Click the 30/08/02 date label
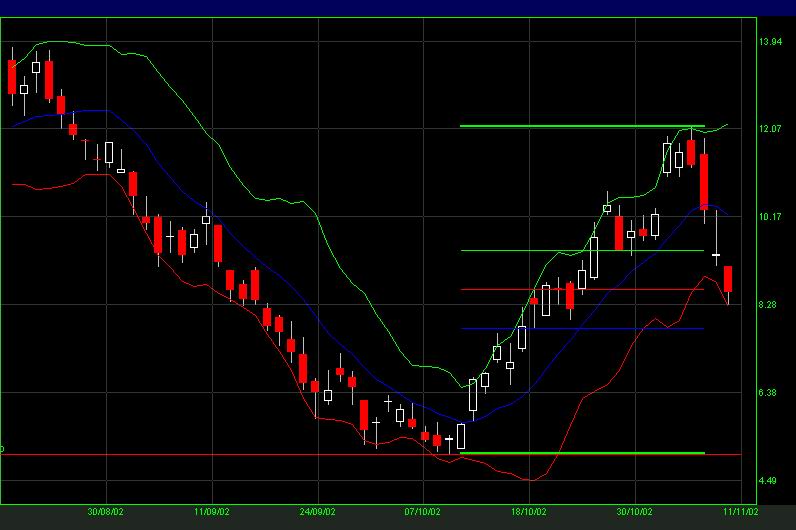The width and height of the screenshot is (796, 530). point(106,512)
